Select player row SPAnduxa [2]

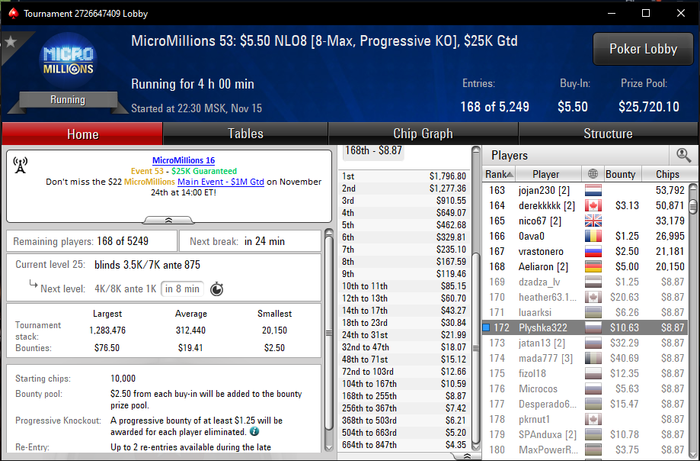(585, 434)
